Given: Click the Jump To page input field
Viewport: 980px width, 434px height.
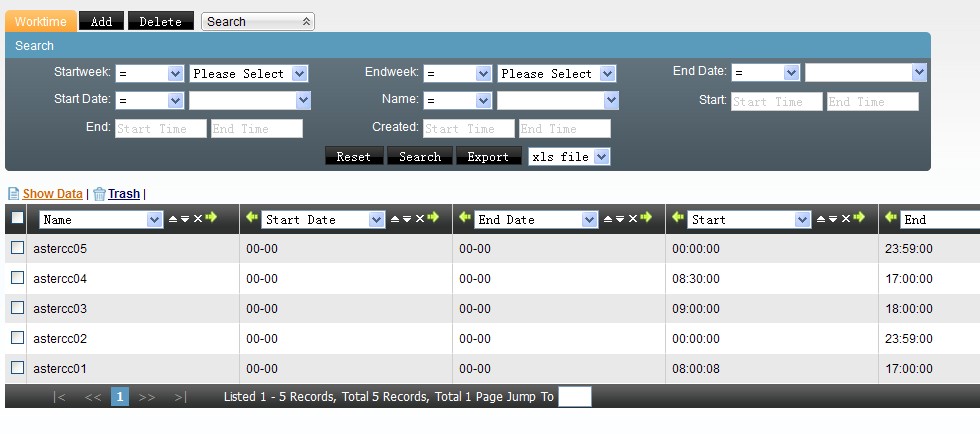Looking at the screenshot, I should point(575,397).
